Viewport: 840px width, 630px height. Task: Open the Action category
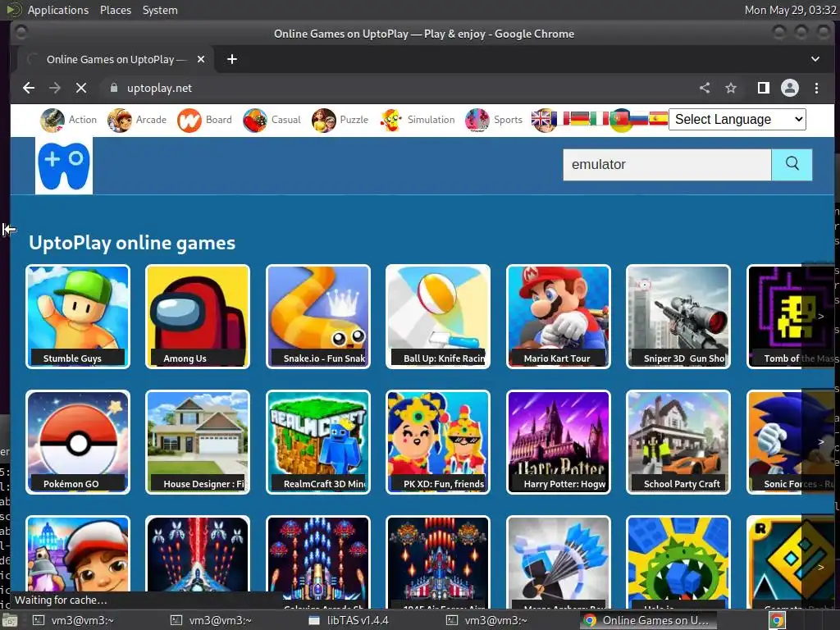tap(69, 120)
